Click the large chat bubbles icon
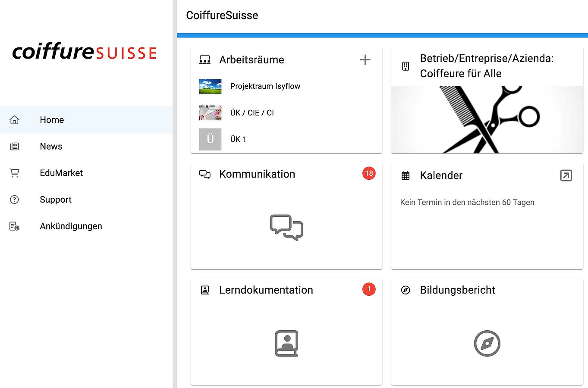The image size is (588, 388). pos(286,227)
